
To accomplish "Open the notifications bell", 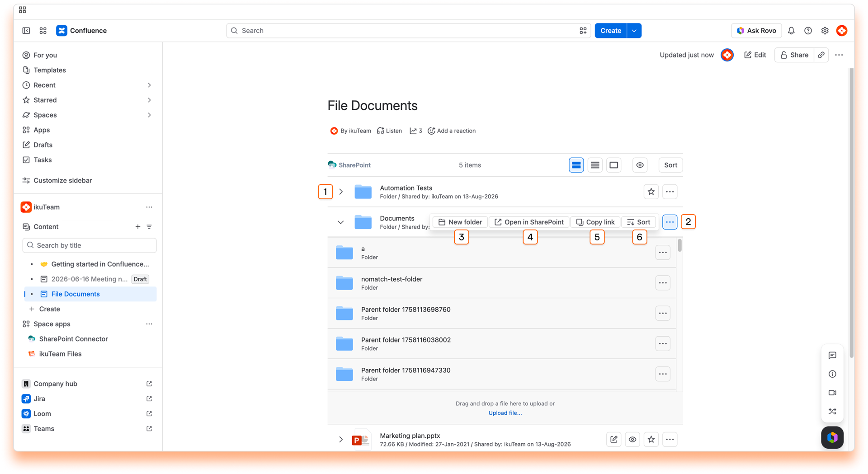I will pyautogui.click(x=791, y=31).
